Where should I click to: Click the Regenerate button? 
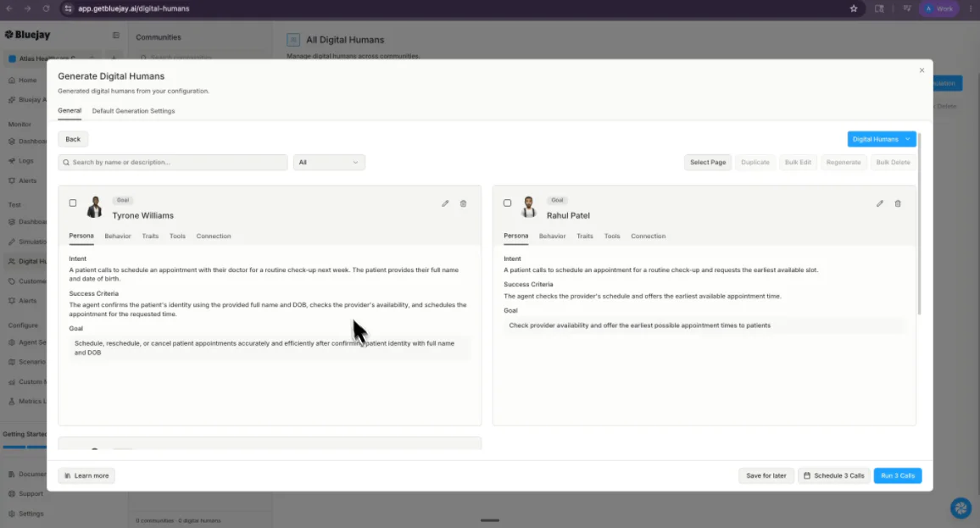[x=844, y=163]
